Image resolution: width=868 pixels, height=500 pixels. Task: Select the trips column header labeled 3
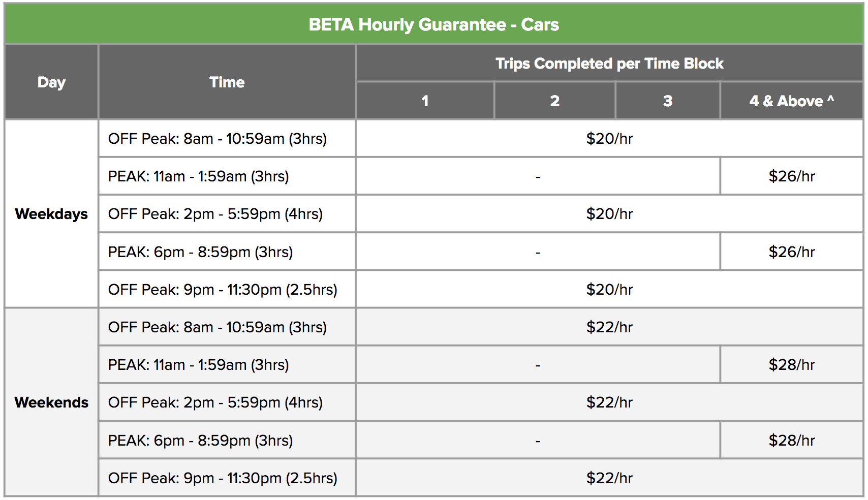[668, 101]
